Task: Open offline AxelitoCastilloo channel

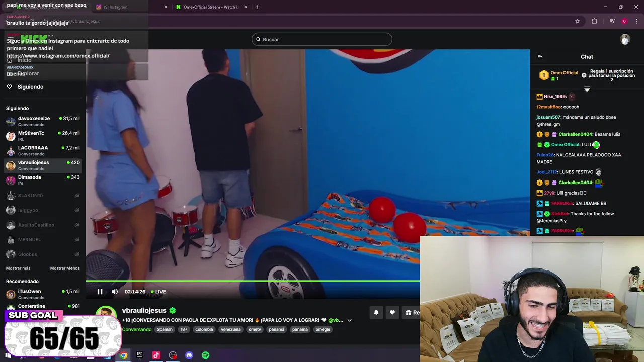Action: pos(43,225)
